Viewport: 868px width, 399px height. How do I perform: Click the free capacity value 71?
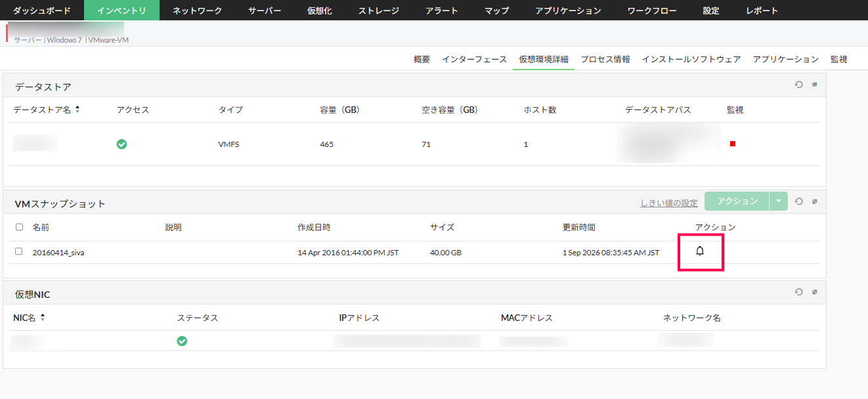(426, 144)
